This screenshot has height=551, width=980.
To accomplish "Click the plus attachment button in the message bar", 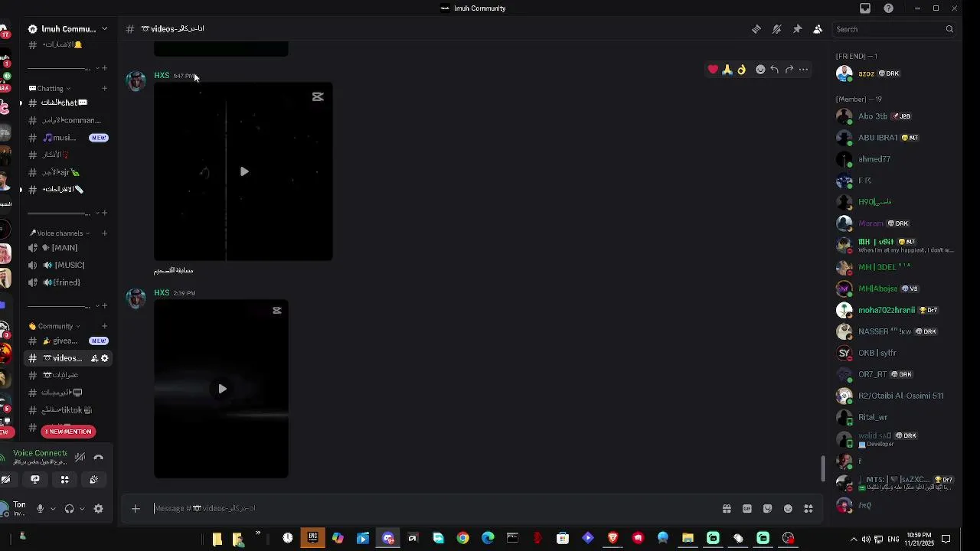I will (136, 508).
